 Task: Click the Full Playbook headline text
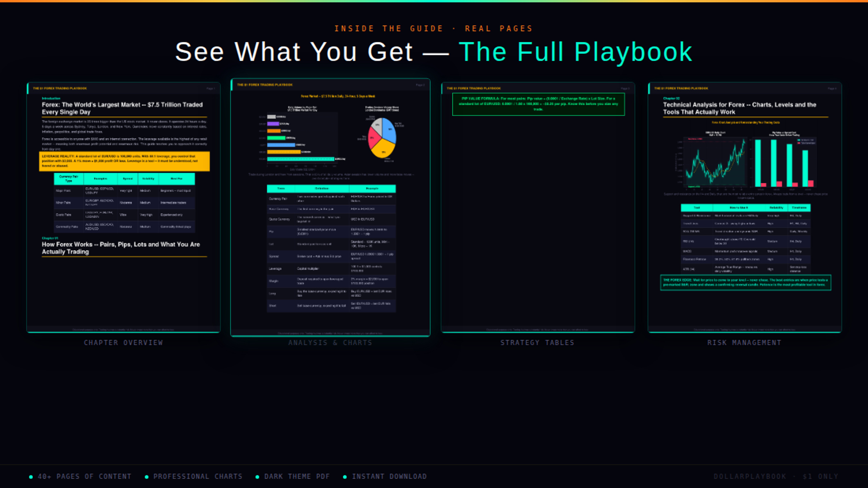575,52
